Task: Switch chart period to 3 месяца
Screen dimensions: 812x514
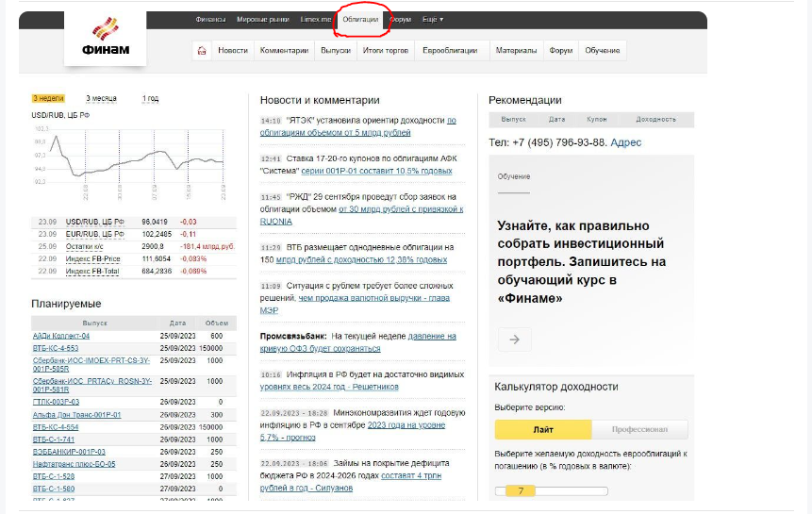Action: click(x=101, y=98)
